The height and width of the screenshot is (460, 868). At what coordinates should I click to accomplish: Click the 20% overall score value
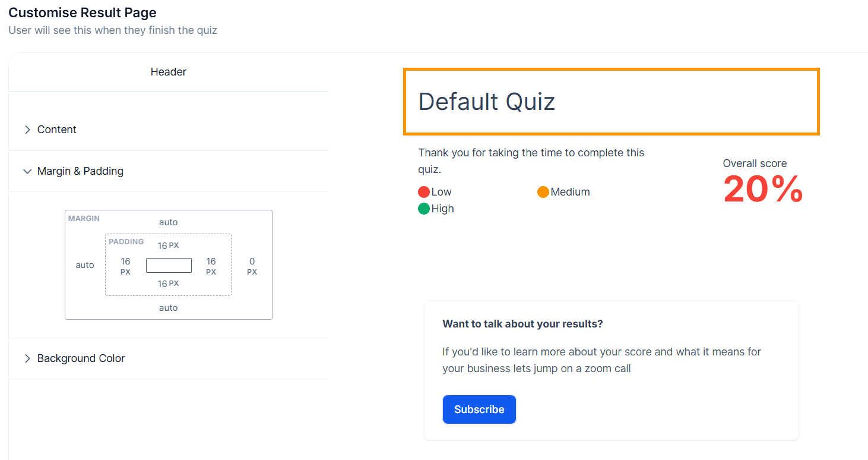tap(763, 190)
